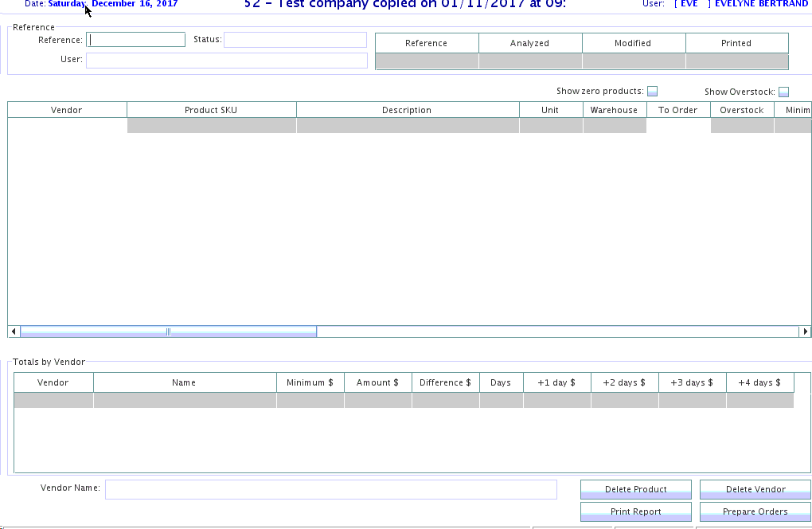Click Minimum $ header in Totals table

(310, 382)
